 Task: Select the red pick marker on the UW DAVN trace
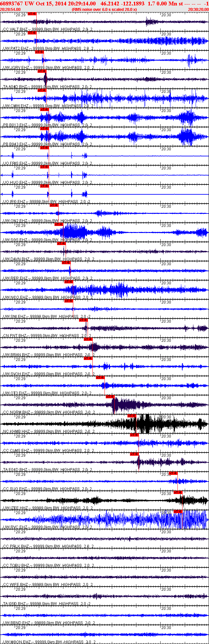61,243
